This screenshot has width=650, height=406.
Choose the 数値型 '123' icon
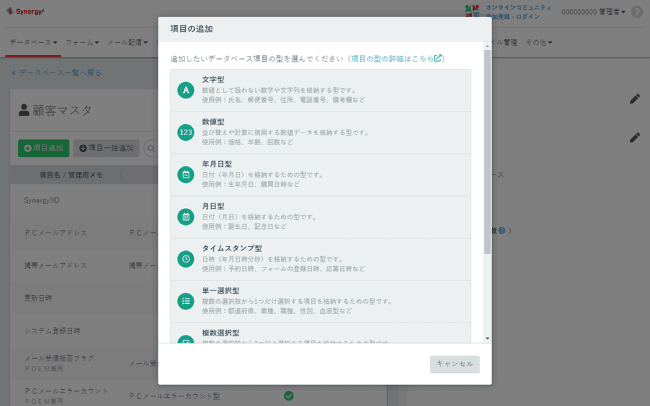(185, 132)
